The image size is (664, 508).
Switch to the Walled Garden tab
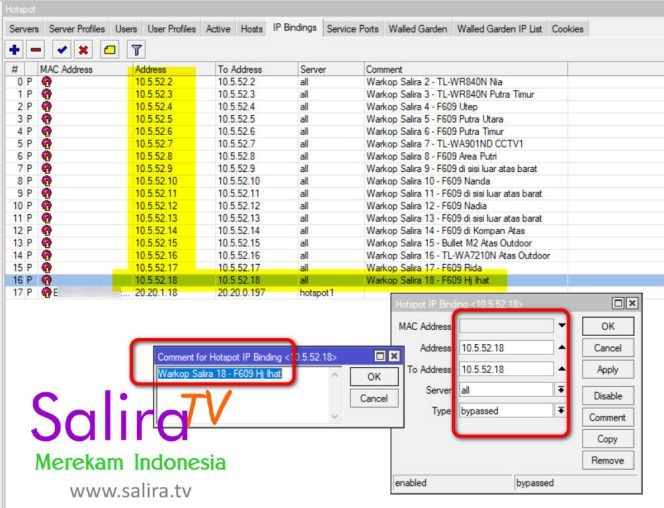(x=417, y=29)
